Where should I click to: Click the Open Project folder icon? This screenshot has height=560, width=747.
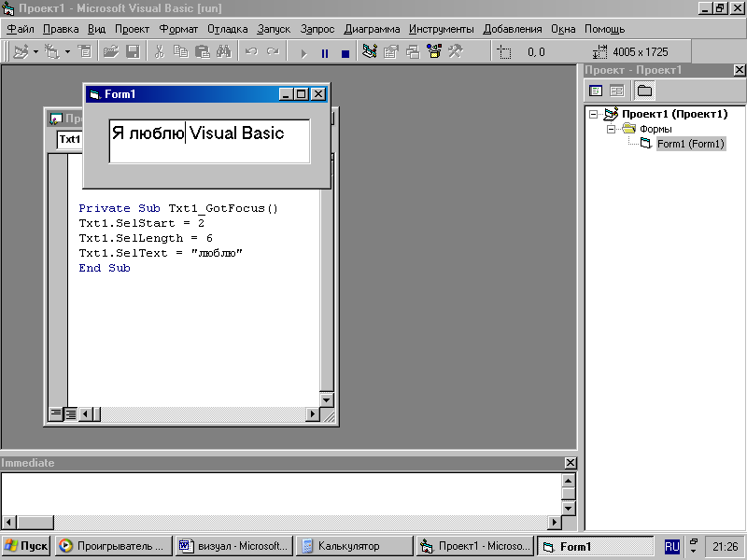click(x=111, y=51)
